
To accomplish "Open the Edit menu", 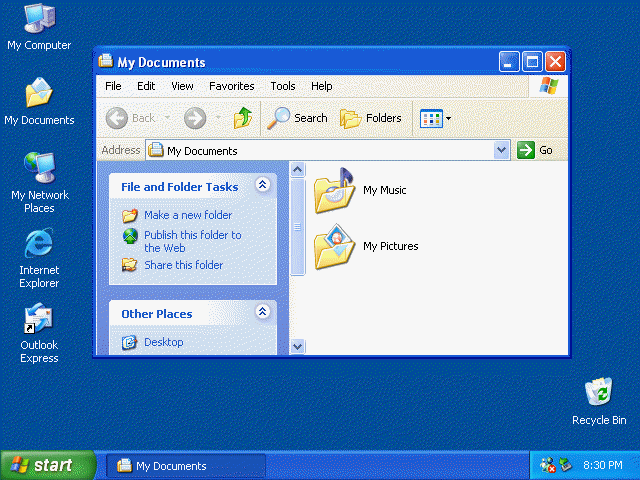I will [146, 86].
